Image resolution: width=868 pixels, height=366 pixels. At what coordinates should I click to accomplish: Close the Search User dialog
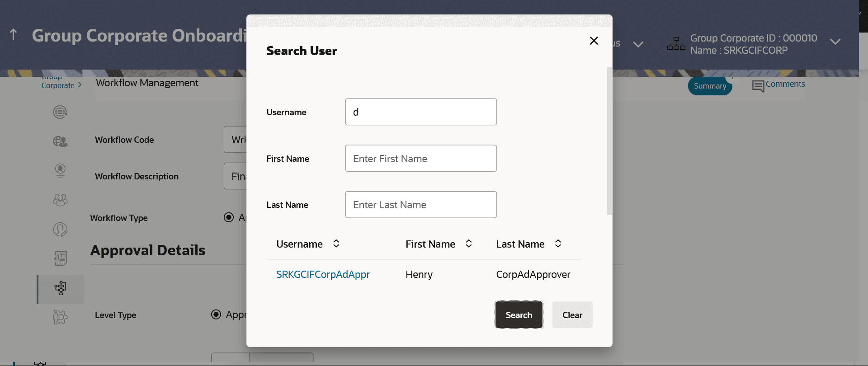(x=594, y=41)
